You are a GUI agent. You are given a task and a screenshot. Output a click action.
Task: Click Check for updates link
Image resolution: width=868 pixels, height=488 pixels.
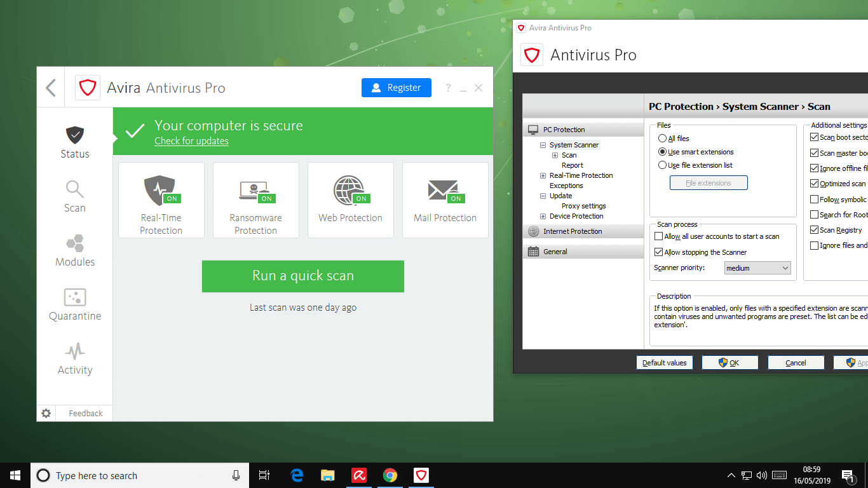(191, 141)
